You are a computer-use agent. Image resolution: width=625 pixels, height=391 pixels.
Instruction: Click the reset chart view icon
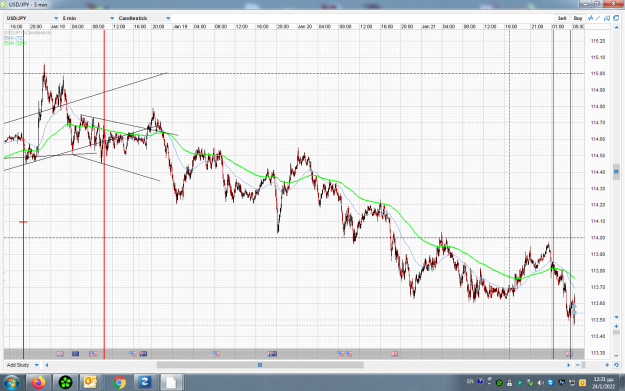coord(616,365)
